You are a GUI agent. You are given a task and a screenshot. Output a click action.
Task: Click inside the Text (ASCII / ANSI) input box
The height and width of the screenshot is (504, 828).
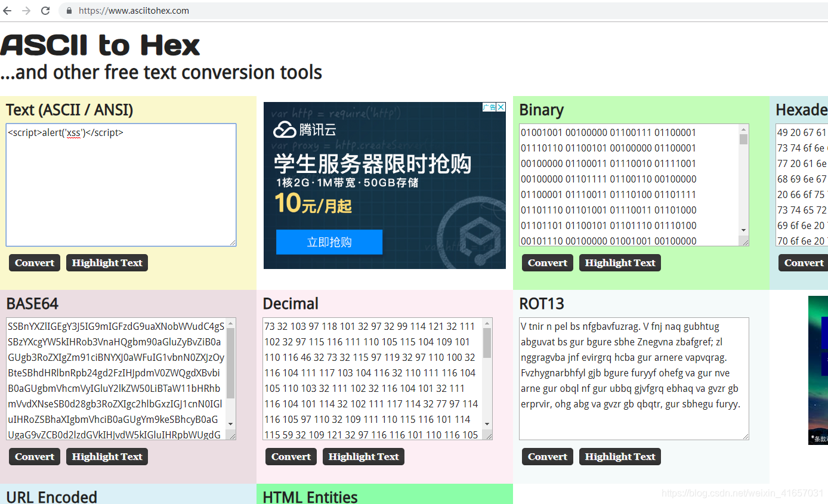(x=121, y=185)
